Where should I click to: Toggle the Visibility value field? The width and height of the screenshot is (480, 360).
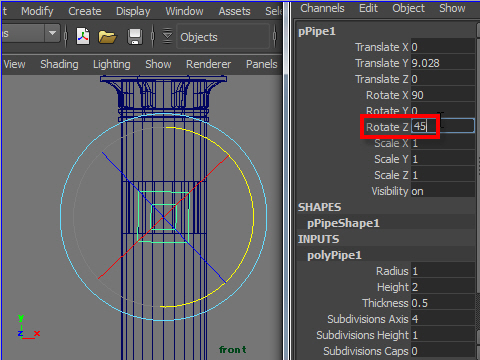(x=443, y=191)
